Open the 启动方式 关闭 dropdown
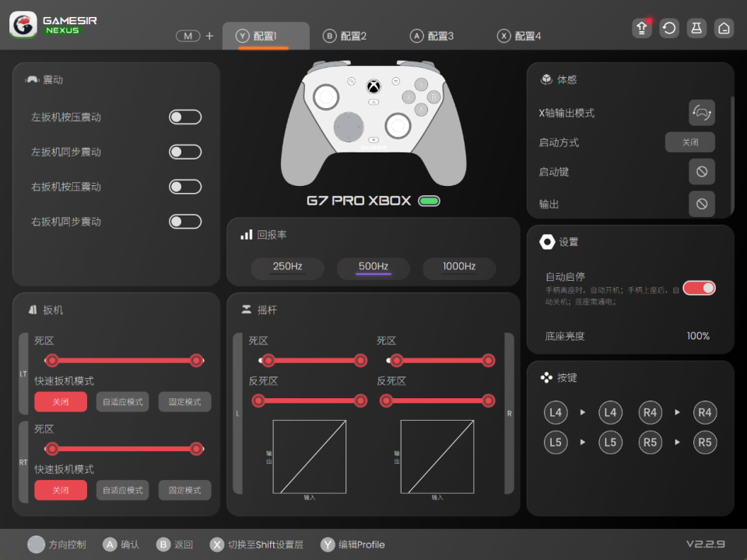 click(690, 142)
